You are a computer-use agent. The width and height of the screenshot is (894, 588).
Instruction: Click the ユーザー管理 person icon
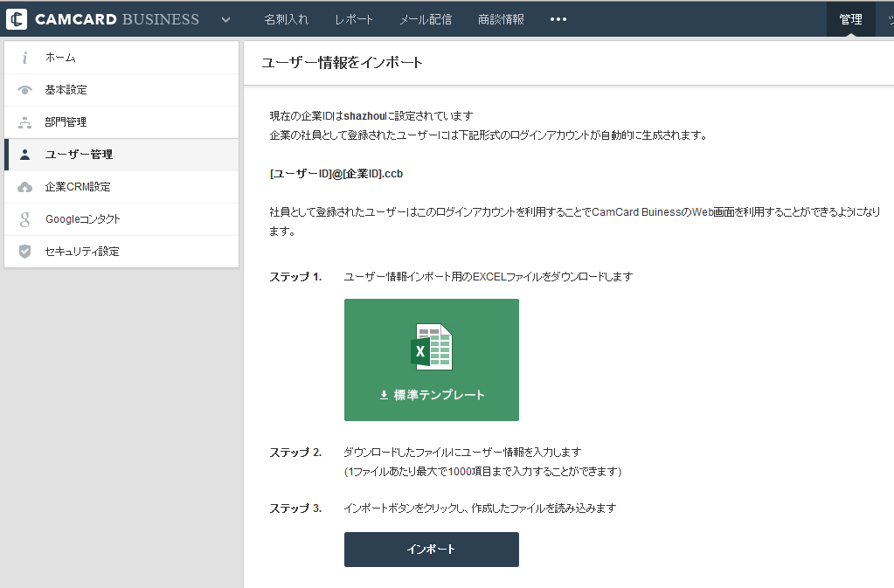(x=24, y=155)
